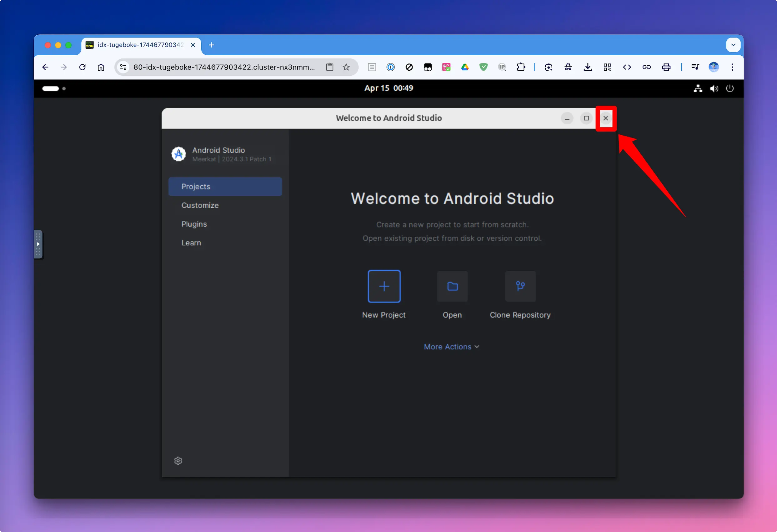Click the Clone Repository branch icon
Image resolution: width=777 pixels, height=532 pixels.
520,286
